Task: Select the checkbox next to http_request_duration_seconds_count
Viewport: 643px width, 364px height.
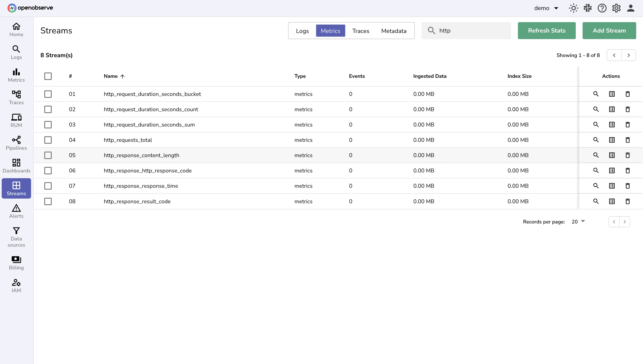Action: tap(48, 109)
